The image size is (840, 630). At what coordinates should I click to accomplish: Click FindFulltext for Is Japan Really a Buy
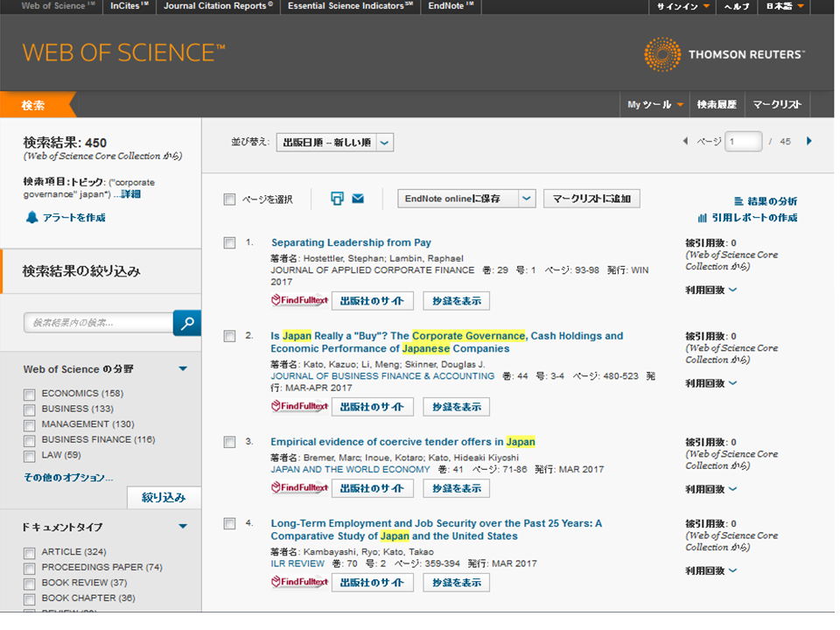point(299,406)
